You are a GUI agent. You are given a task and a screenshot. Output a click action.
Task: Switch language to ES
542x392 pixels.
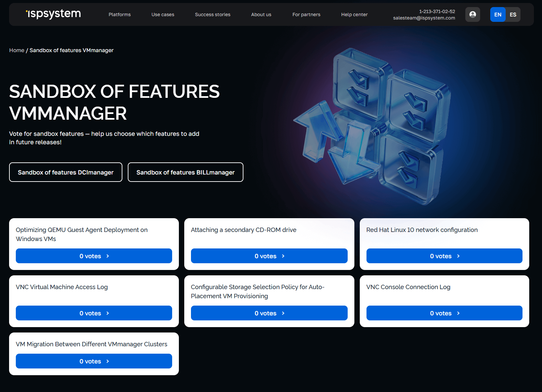tap(513, 14)
